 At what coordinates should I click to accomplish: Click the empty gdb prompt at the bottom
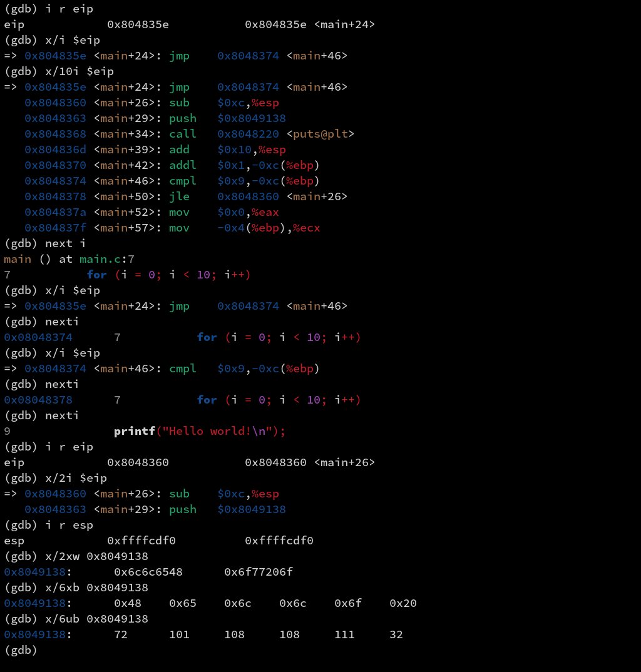coord(21,650)
